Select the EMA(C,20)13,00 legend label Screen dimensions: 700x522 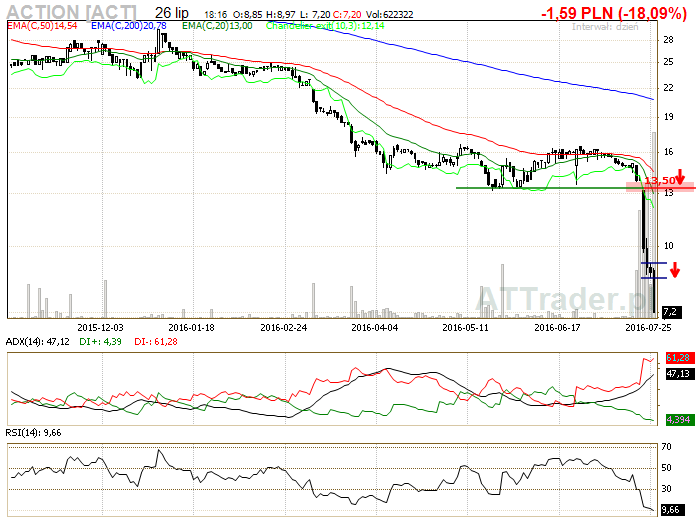[x=217, y=26]
